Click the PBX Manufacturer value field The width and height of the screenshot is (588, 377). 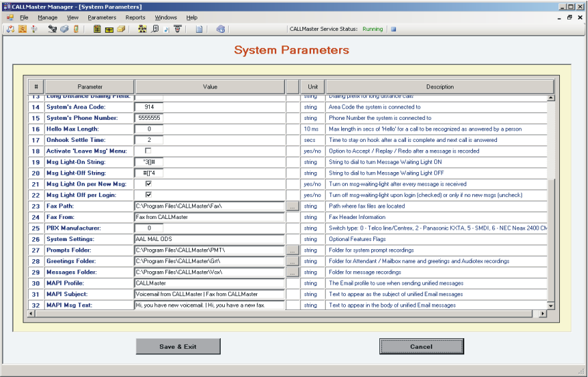pyautogui.click(x=149, y=228)
